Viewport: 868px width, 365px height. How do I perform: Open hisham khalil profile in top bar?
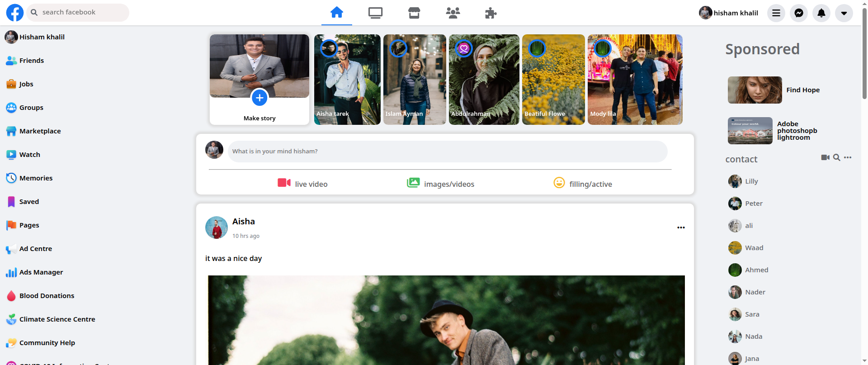pos(728,13)
